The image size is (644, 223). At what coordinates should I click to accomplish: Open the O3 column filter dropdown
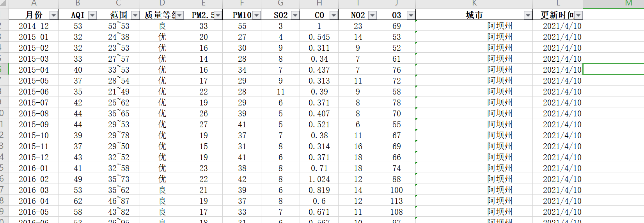[x=411, y=15]
